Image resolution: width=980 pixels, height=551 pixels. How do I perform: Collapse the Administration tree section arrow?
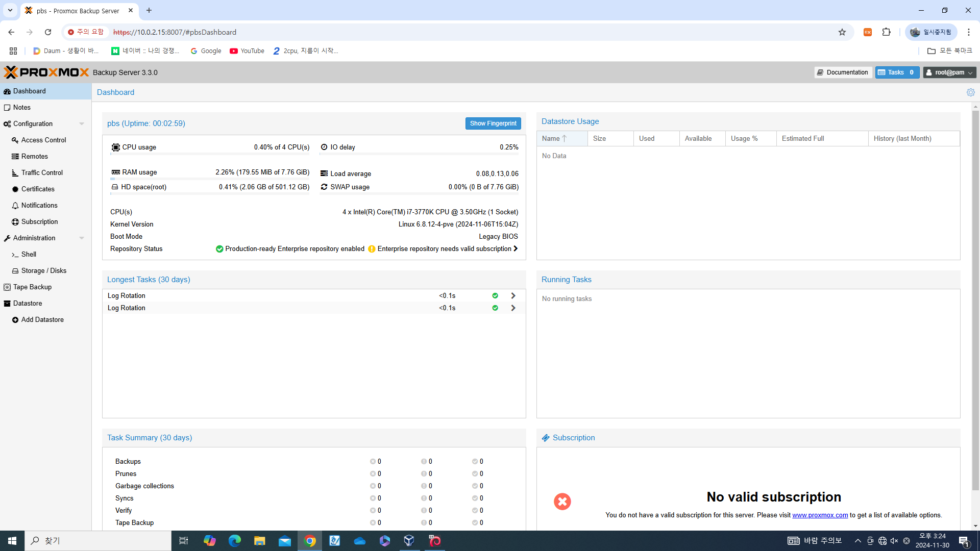click(82, 238)
